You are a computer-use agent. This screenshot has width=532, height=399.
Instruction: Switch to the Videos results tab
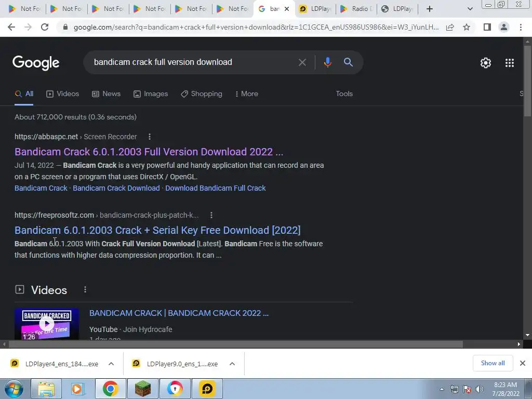(x=62, y=94)
